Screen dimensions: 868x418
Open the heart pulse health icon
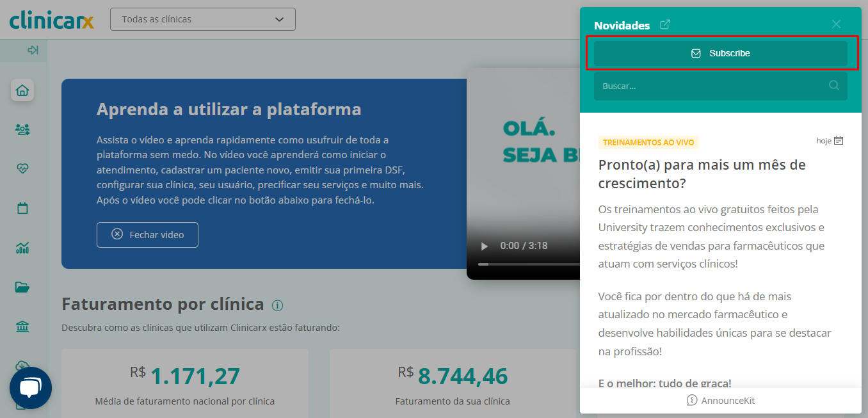22,168
